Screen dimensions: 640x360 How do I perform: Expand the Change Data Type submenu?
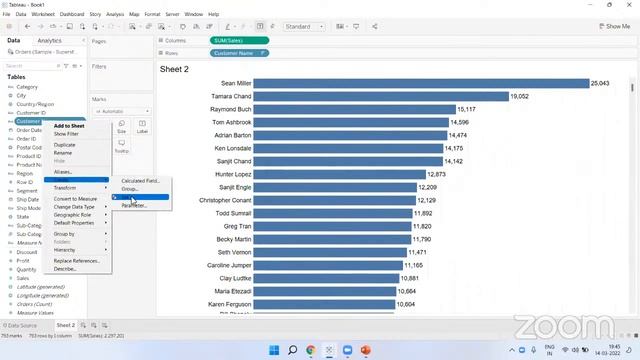77,207
